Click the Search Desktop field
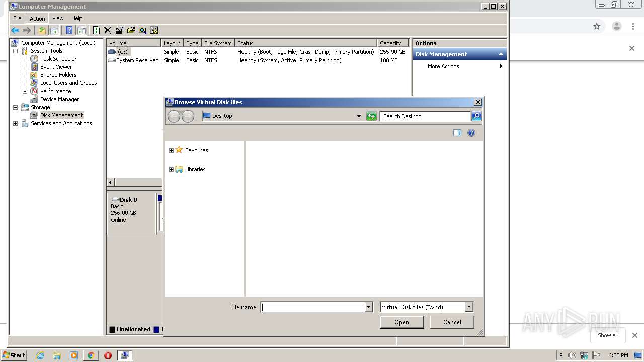This screenshot has width=644, height=362. click(x=425, y=116)
